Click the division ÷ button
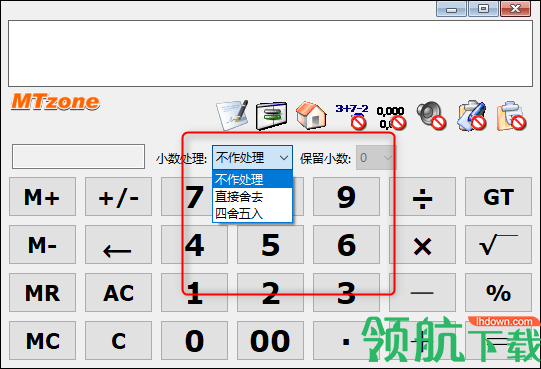Viewport: 541px width, 369px height. (x=422, y=197)
